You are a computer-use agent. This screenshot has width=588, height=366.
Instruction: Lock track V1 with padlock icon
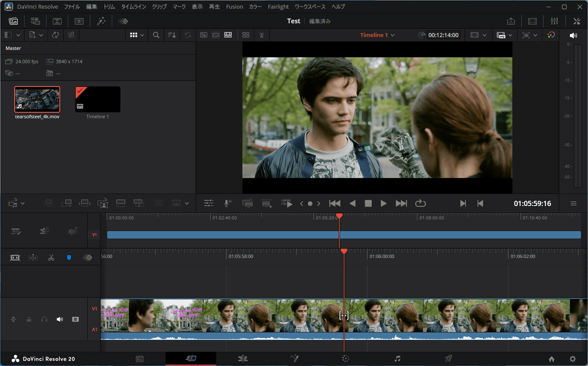coord(29,319)
